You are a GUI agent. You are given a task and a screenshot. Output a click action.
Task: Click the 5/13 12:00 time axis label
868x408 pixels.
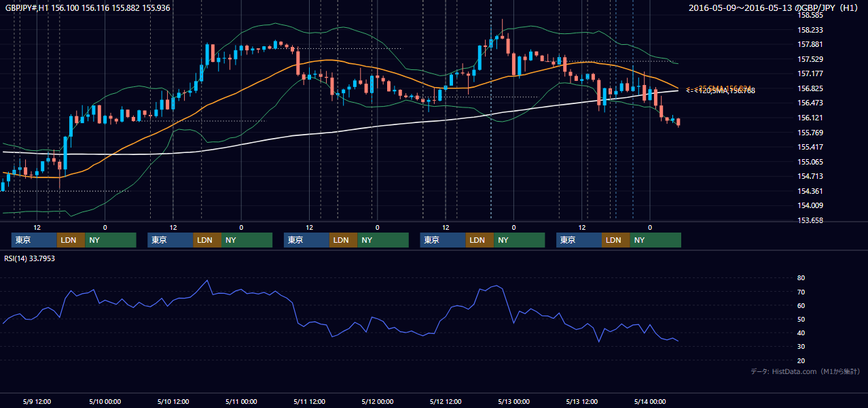point(581,401)
